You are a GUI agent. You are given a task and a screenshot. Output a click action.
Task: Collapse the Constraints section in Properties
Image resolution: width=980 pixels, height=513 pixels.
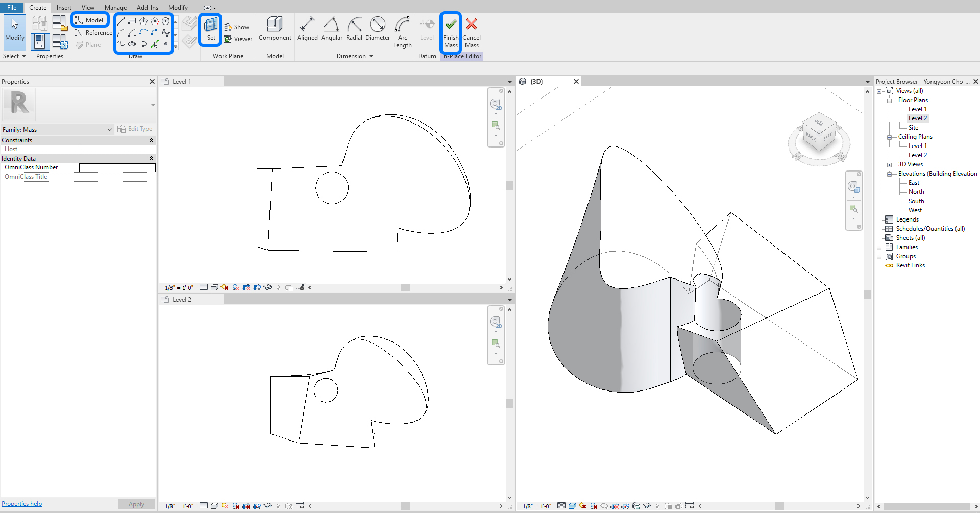[x=151, y=140]
